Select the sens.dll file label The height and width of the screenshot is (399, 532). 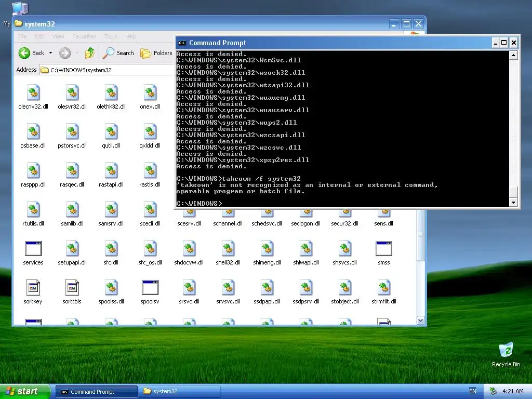pyautogui.click(x=384, y=223)
